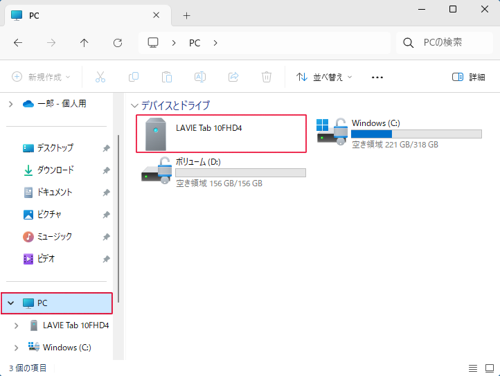The height and width of the screenshot is (376, 500).
Task: Click PC in the address breadcrumb
Action: [195, 43]
